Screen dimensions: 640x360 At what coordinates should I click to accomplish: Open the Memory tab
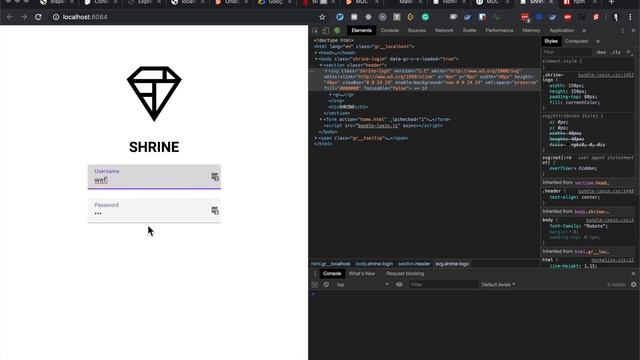click(x=531, y=31)
